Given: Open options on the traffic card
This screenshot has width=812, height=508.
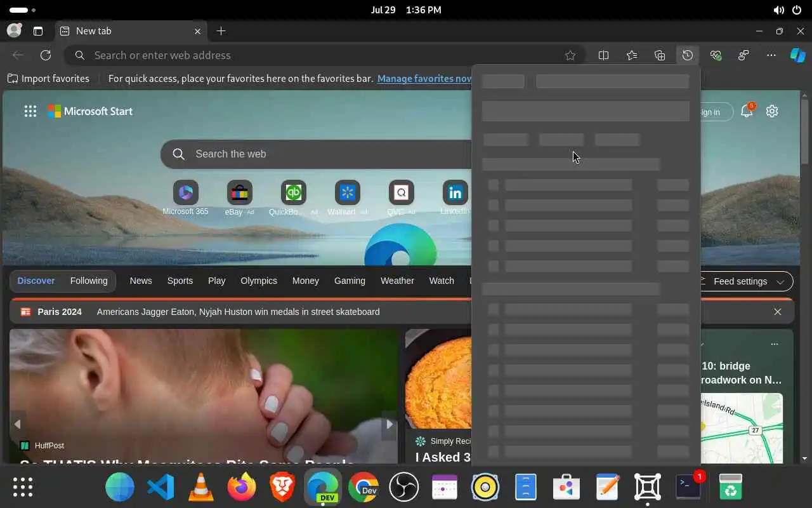Looking at the screenshot, I should [x=775, y=344].
